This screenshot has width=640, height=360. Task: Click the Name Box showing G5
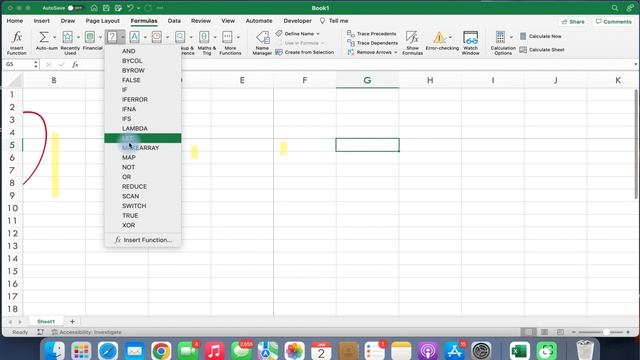click(19, 64)
